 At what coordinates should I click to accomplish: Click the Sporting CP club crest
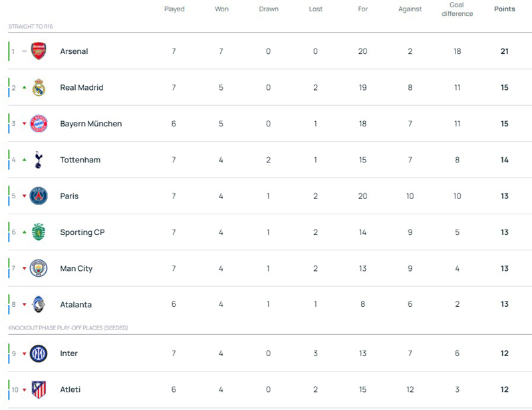(39, 232)
